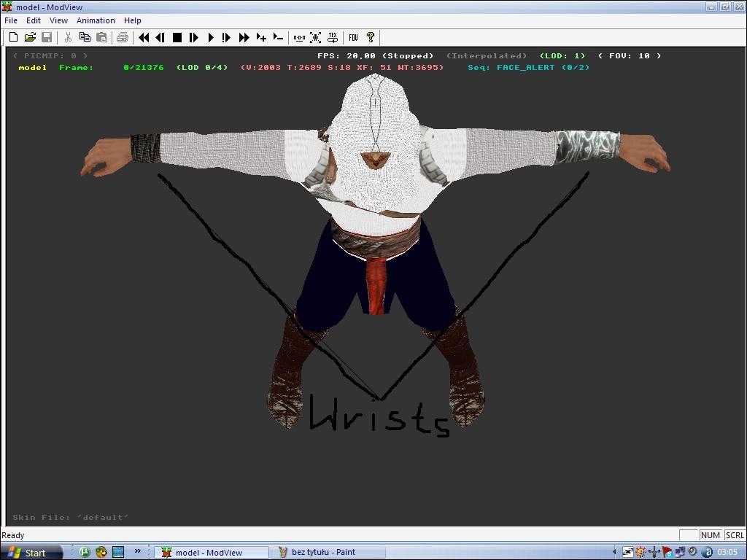
Task: Open a model with the Open folder icon
Action: pos(30,37)
